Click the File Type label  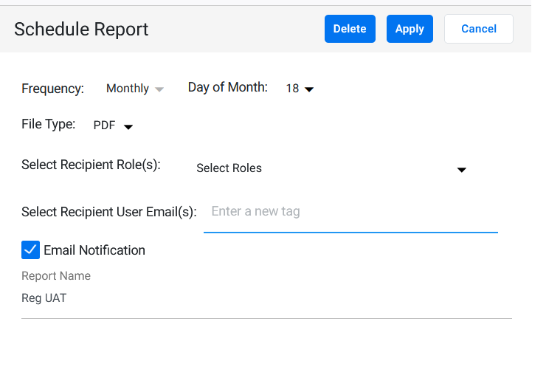[x=49, y=124]
